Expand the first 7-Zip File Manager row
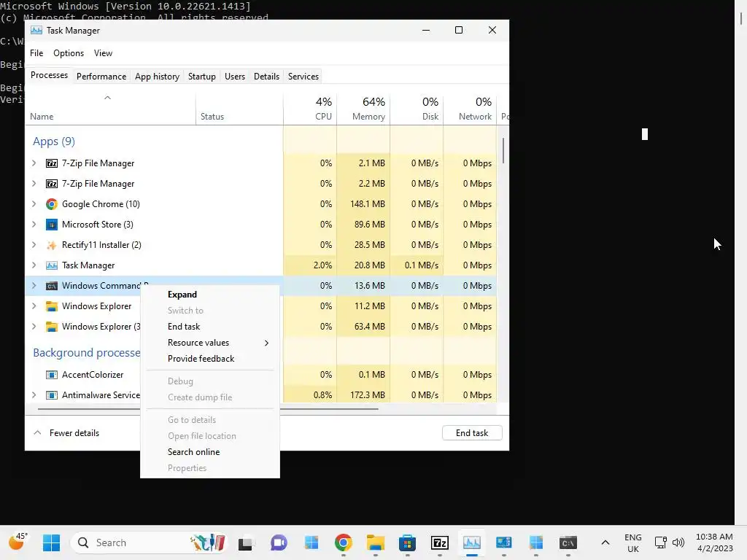747x560 pixels. coord(34,163)
